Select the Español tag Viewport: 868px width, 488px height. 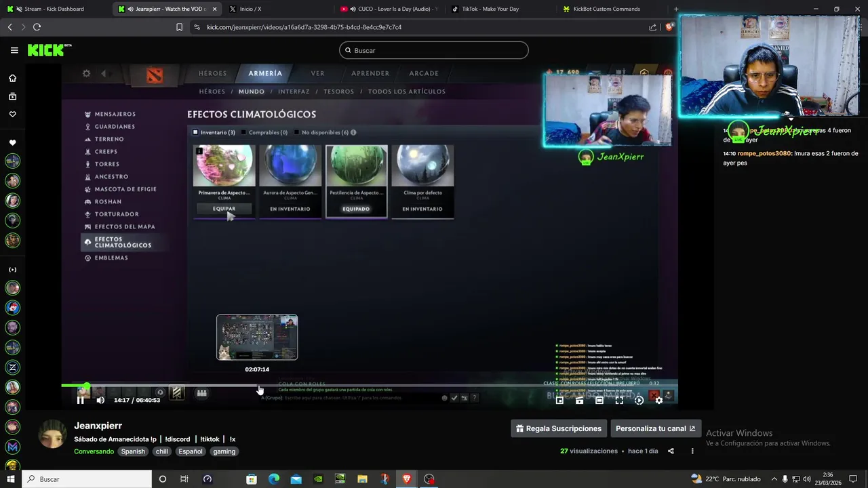click(x=191, y=451)
